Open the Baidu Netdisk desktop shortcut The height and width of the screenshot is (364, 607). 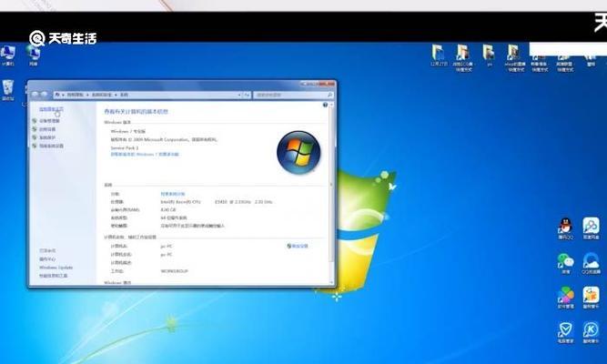pos(591,228)
